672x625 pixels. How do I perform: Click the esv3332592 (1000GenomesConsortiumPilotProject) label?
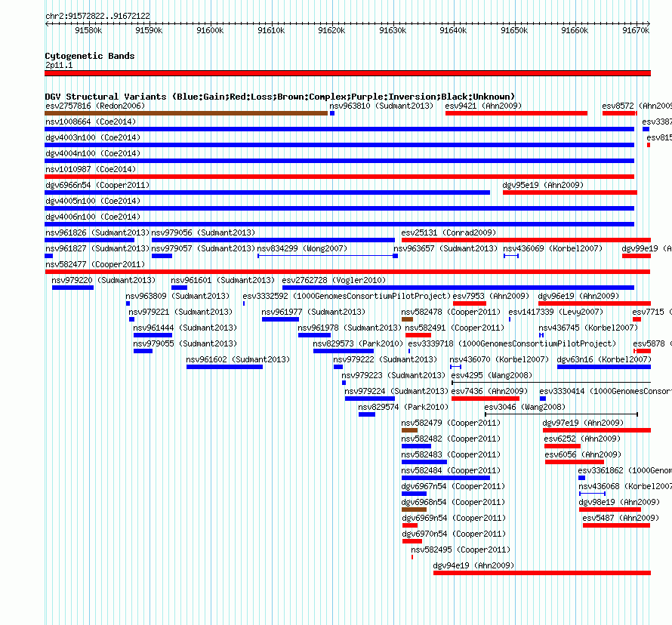coord(347,296)
